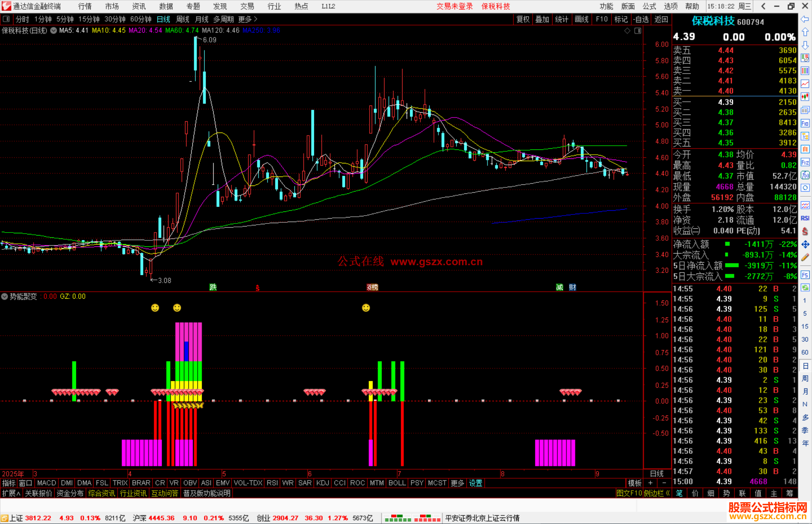Open the 资金分布 tab

click(70, 493)
